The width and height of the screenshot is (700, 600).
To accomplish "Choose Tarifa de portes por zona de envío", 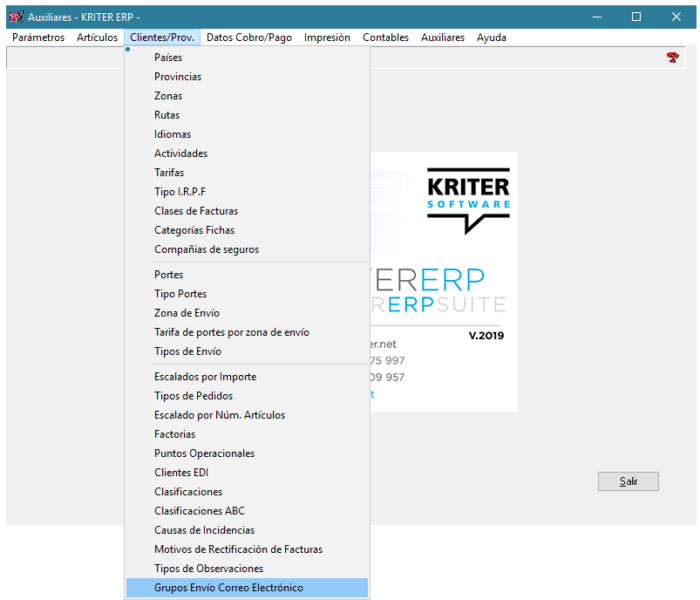I will (x=247, y=332).
